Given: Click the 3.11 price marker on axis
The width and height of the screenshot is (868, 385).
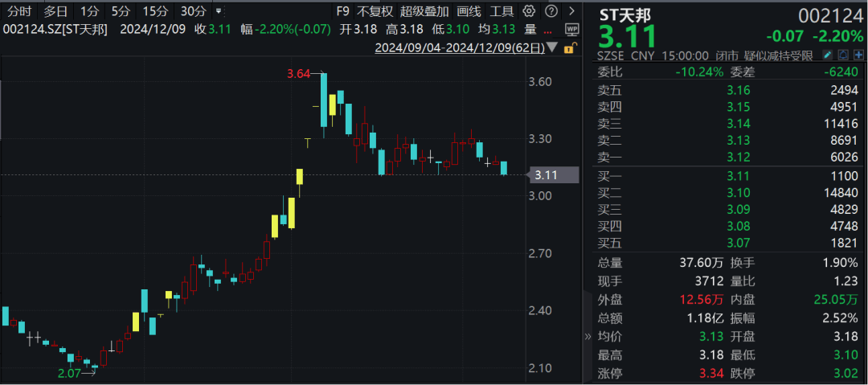Looking at the screenshot, I should pyautogui.click(x=554, y=175).
